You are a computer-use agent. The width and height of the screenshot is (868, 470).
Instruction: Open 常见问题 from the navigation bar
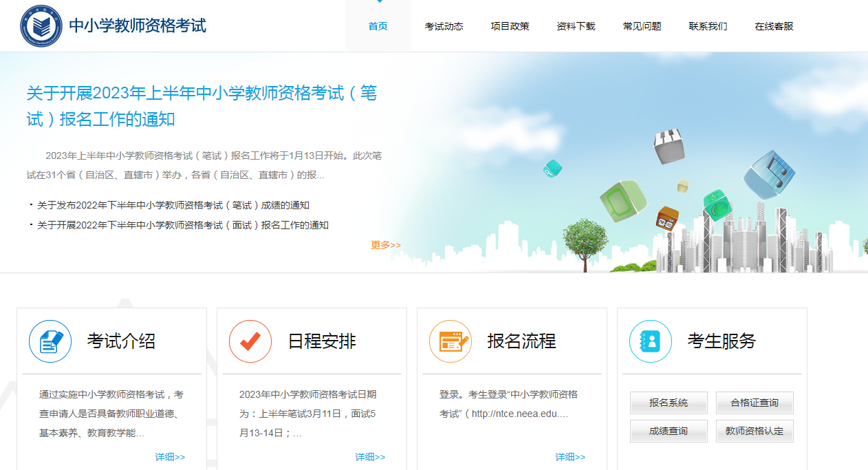tap(642, 26)
